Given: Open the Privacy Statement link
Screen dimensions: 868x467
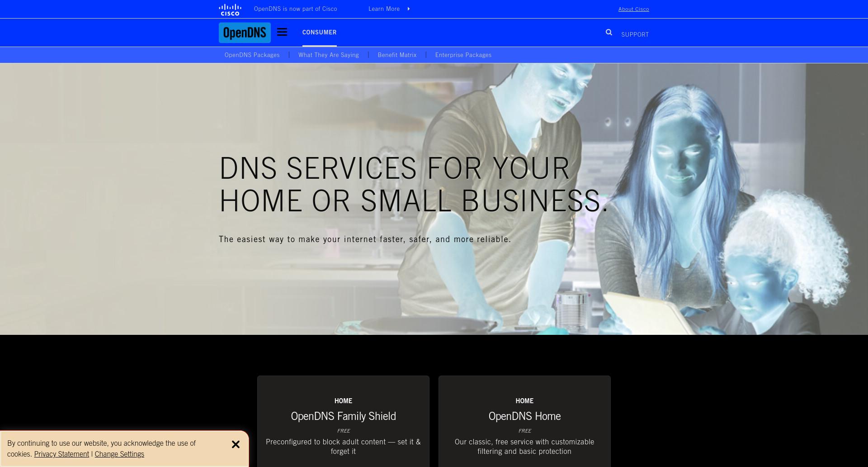Looking at the screenshot, I should click(61, 454).
